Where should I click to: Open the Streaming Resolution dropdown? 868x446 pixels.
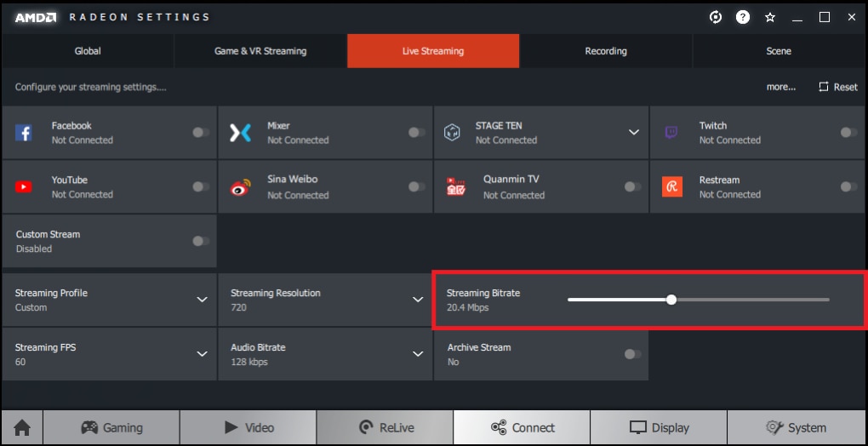pos(418,300)
